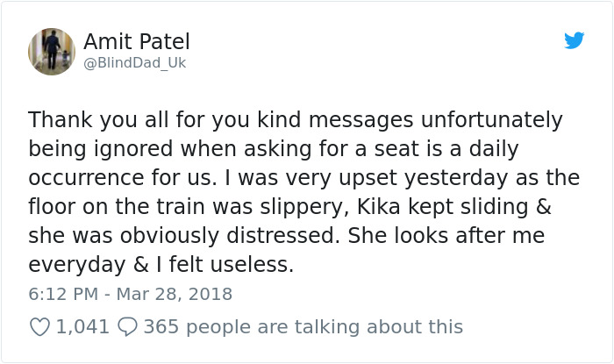
Task: Click the 1,041 likes count
Action: [82, 327]
